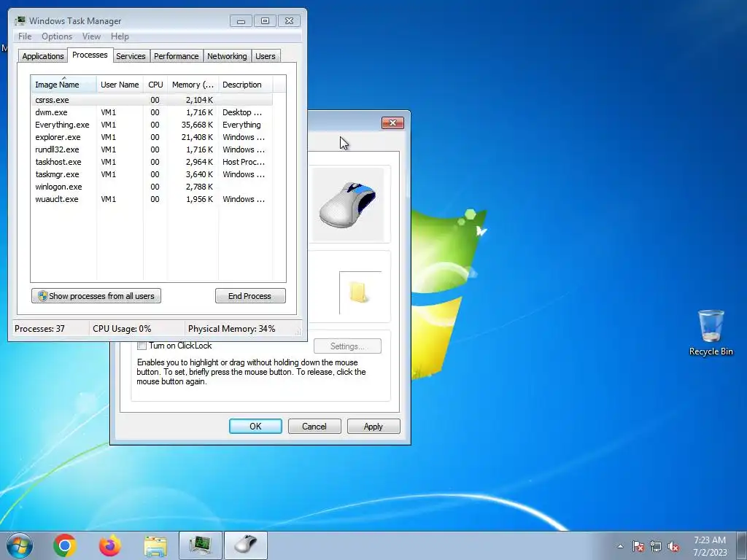Open the Recycle Bin desktop icon
Image resolution: width=747 pixels, height=560 pixels.
click(711, 332)
